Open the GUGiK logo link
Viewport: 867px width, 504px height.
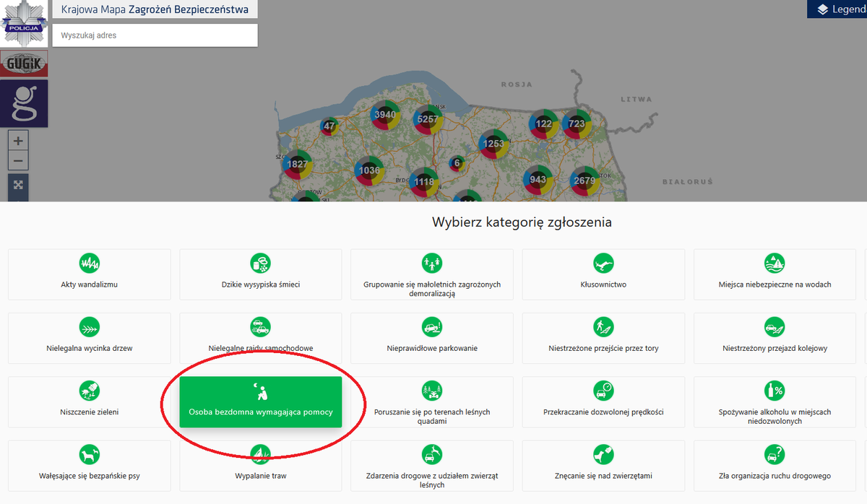point(24,64)
